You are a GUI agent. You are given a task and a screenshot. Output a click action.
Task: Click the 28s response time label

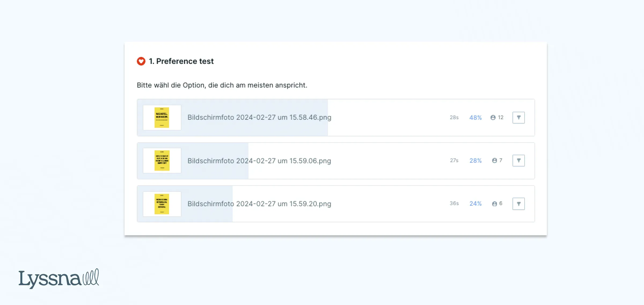tap(454, 118)
